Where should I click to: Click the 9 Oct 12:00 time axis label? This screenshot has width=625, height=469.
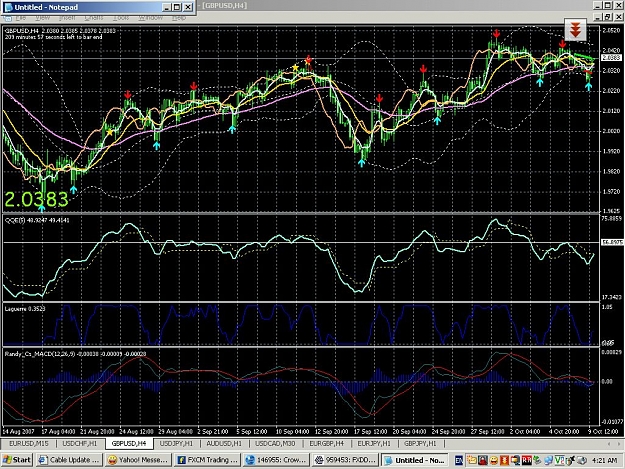point(604,432)
